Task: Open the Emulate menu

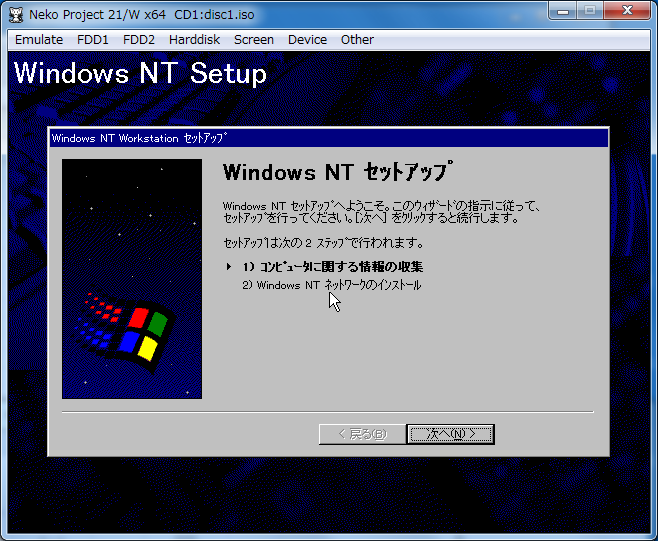Action: [39, 40]
